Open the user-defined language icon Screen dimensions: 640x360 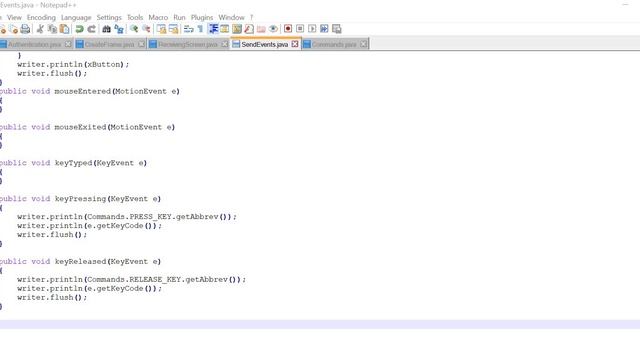coord(224,29)
